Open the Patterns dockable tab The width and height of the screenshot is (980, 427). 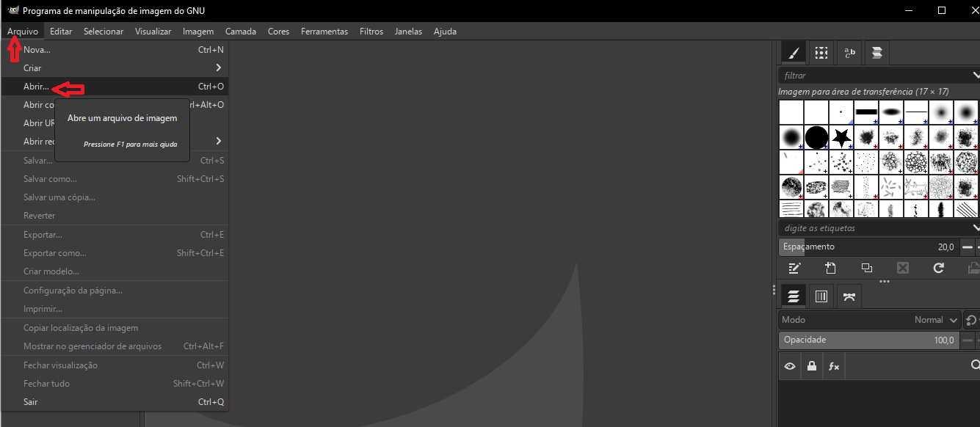821,52
